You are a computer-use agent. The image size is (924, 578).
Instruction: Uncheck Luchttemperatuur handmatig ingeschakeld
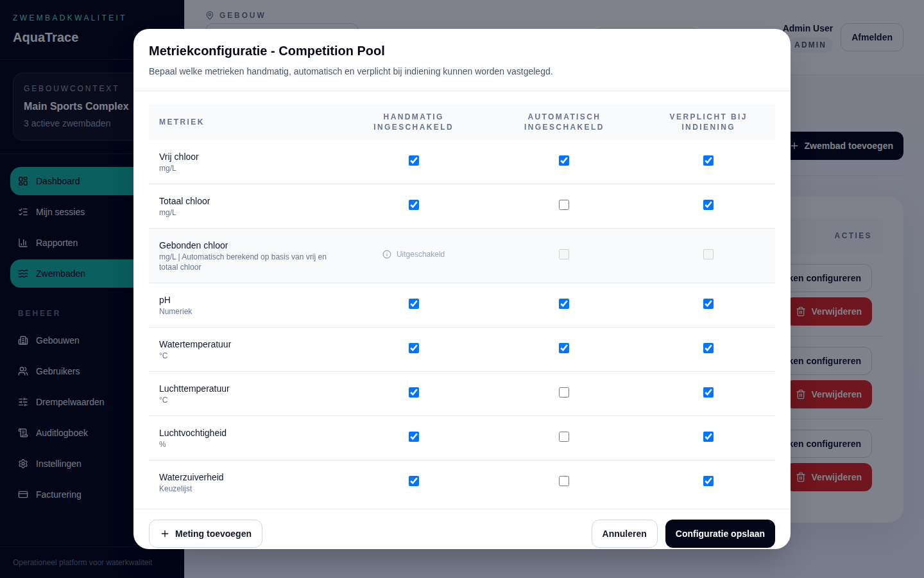(x=414, y=392)
